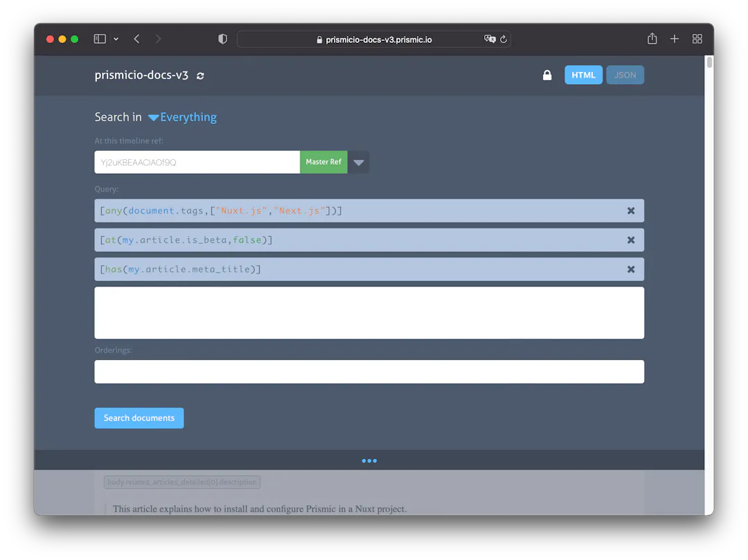Viewport: 748px width, 560px height.
Task: Switch to HTML view
Action: coord(583,74)
